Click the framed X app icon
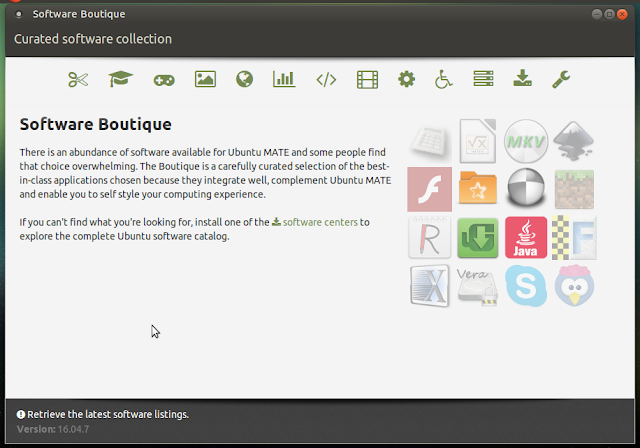This screenshot has height=448, width=640. [429, 286]
